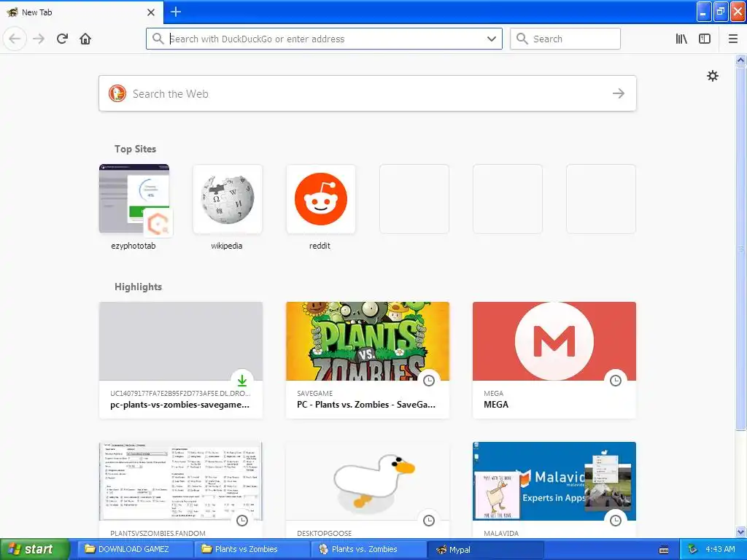Screen dimensions: 747x560
Task: Open the reddit top site
Action: 321,208
